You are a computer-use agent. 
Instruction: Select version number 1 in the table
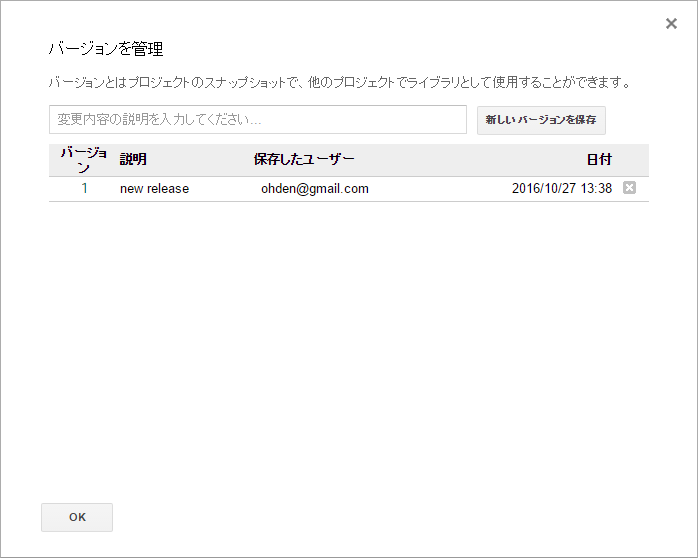[x=85, y=188]
